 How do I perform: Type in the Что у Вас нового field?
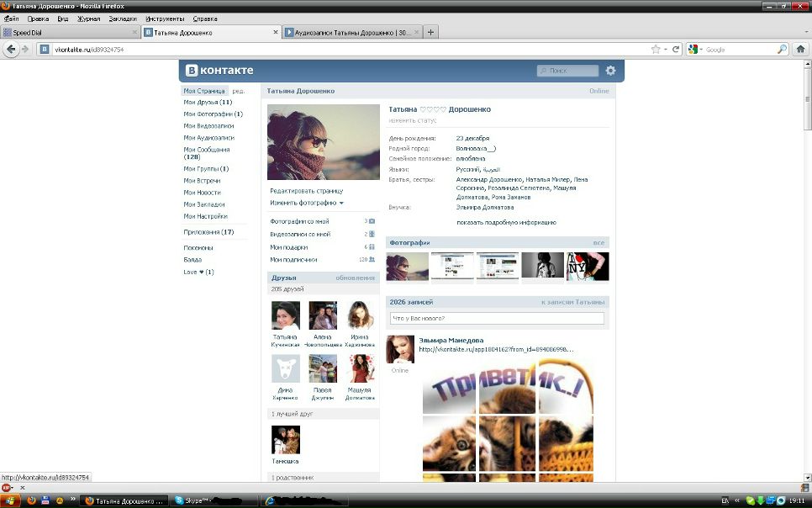(x=496, y=319)
